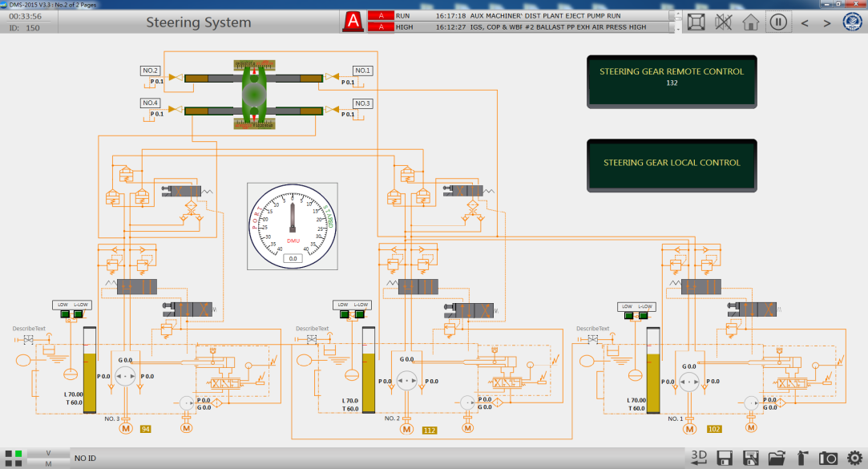
Task: Open settings gear in bottom right
Action: tap(854, 458)
